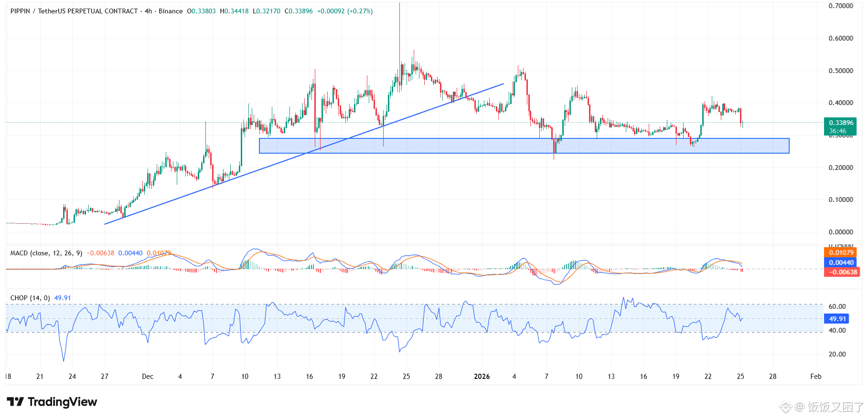Image resolution: width=868 pixels, height=419 pixels.
Task: Click the PIPPIN / TetherUS PERPETUAL CONTRACT symbol title
Action: coord(74,11)
